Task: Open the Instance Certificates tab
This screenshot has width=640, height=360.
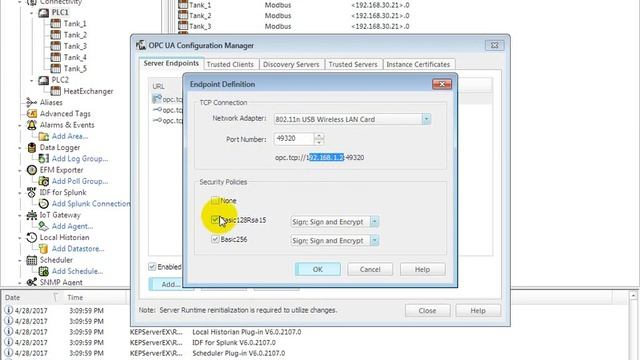Action: click(418, 64)
